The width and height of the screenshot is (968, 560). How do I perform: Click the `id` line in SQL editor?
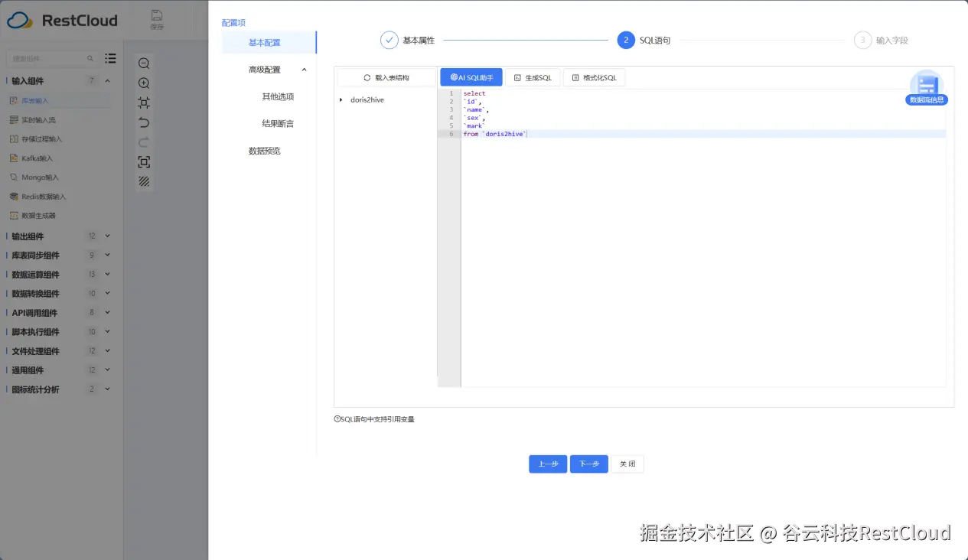click(x=472, y=102)
